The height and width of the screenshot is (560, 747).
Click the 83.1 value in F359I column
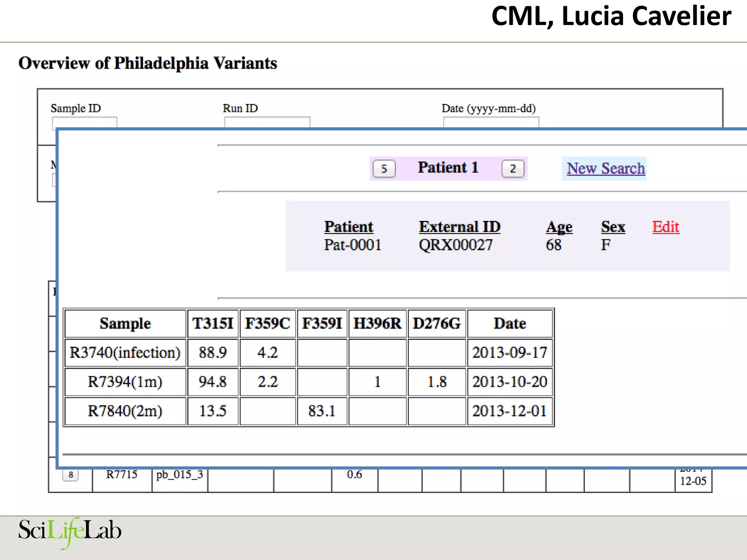(x=322, y=411)
